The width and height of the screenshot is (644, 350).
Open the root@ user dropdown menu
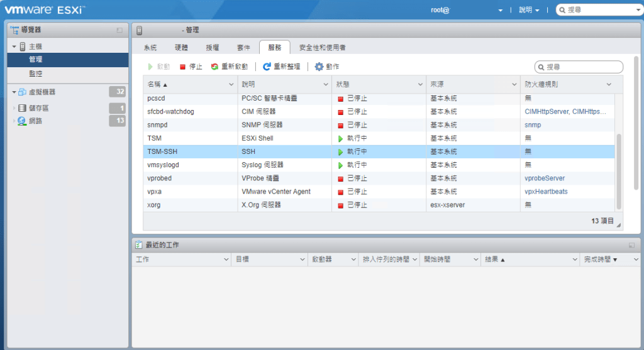point(501,10)
